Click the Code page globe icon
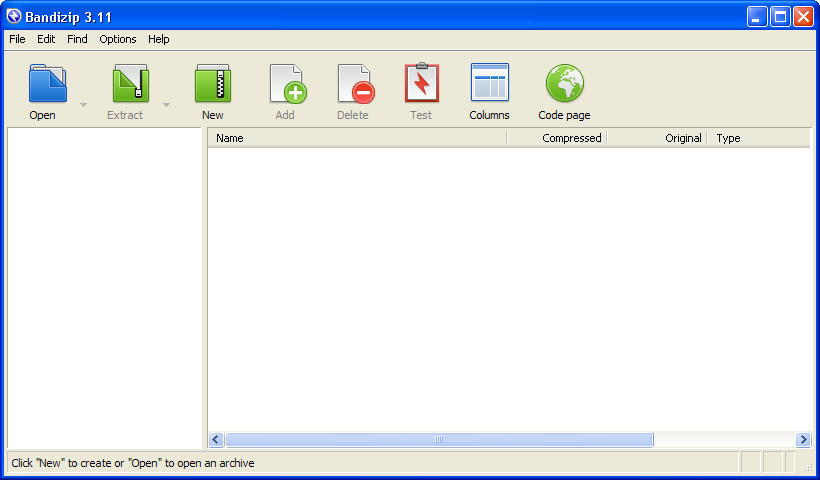 [x=565, y=83]
